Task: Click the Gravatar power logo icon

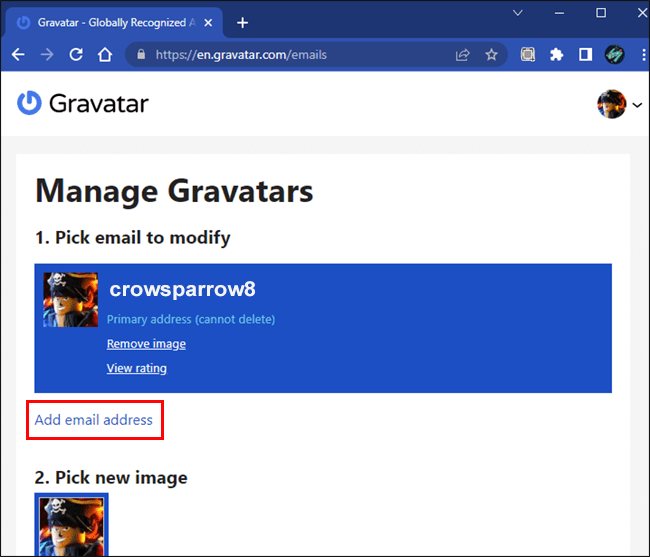Action: 29,103
